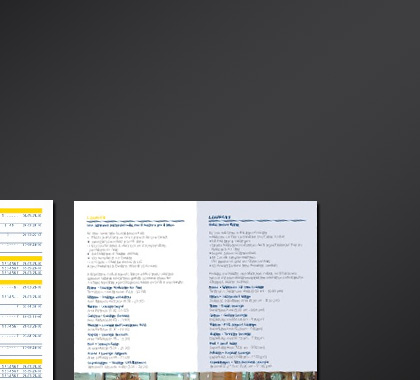Select the last bold lounge entry on light-blue page

pos(239,362)
